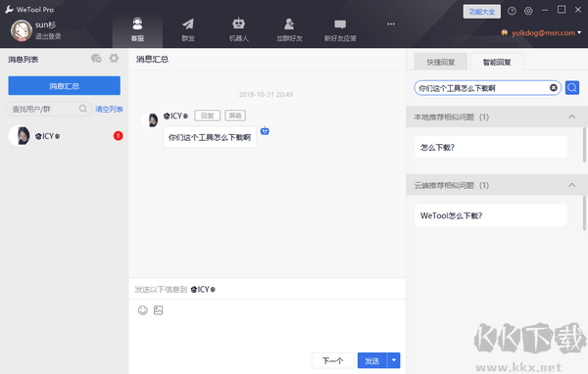This screenshot has width=588, height=374.
Task: Click the insert image icon
Action: tap(158, 310)
